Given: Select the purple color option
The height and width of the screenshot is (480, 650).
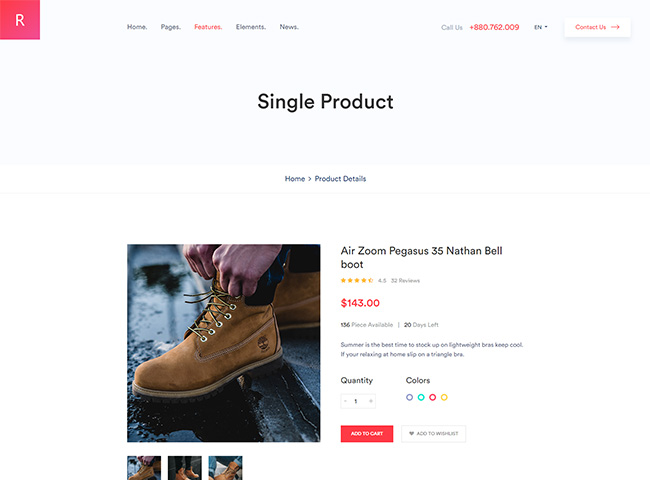Looking at the screenshot, I should pos(409,397).
